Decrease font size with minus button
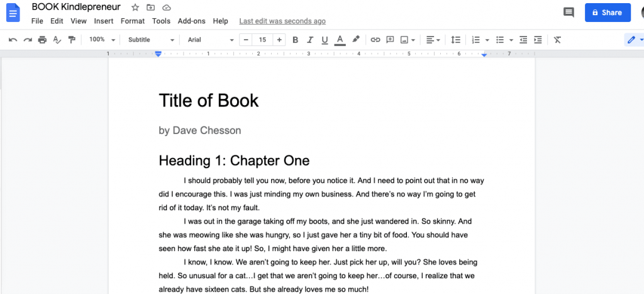644x294 pixels. [x=246, y=40]
